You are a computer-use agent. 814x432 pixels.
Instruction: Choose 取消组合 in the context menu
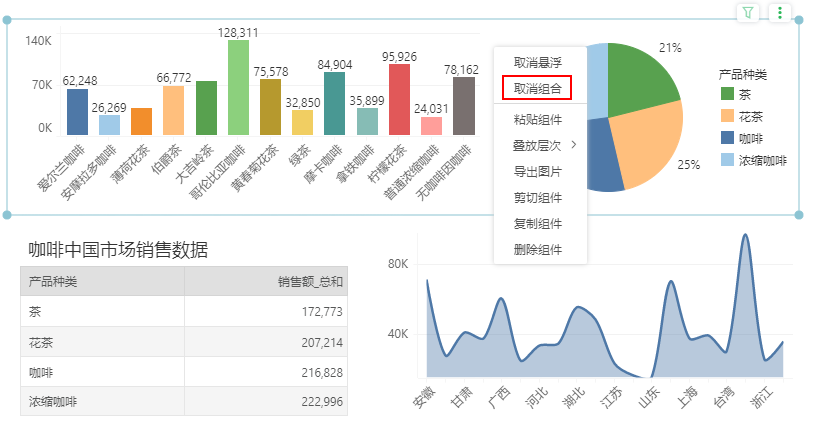[x=537, y=88]
